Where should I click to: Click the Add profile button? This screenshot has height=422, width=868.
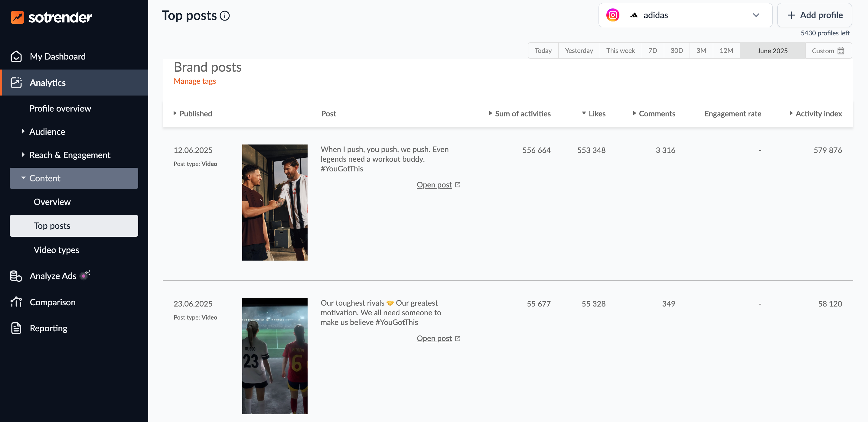pyautogui.click(x=814, y=15)
